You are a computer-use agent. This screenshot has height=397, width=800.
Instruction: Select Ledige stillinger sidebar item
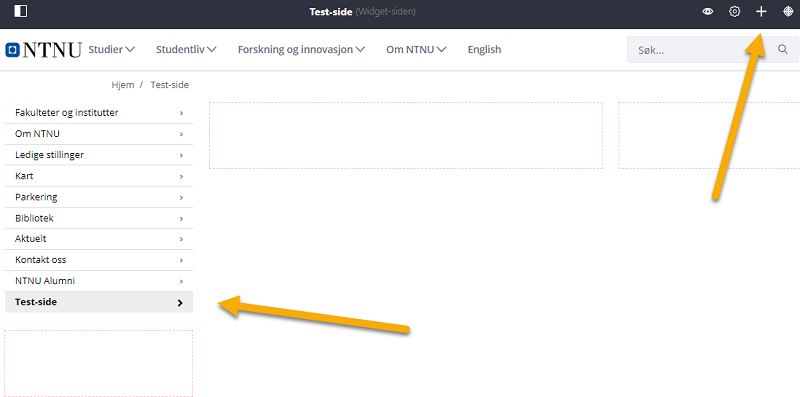99,155
